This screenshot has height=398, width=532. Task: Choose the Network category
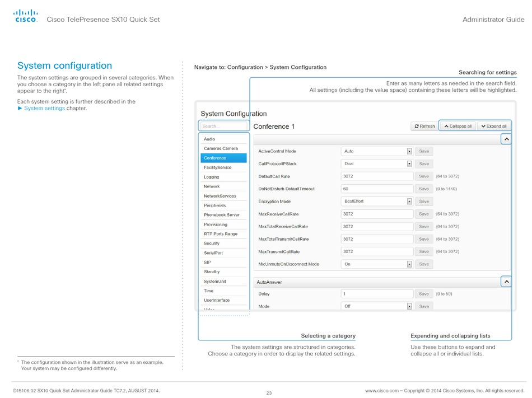click(x=223, y=186)
